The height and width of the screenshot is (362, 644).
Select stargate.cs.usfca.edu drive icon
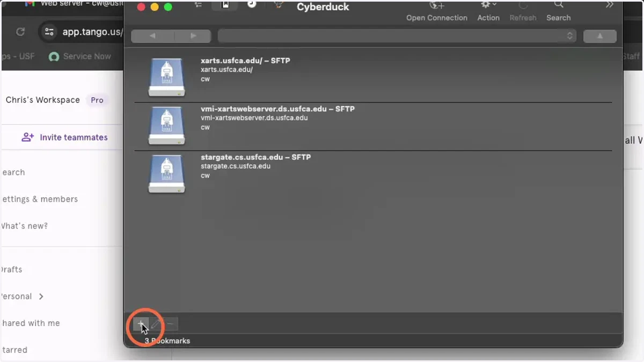click(x=166, y=174)
